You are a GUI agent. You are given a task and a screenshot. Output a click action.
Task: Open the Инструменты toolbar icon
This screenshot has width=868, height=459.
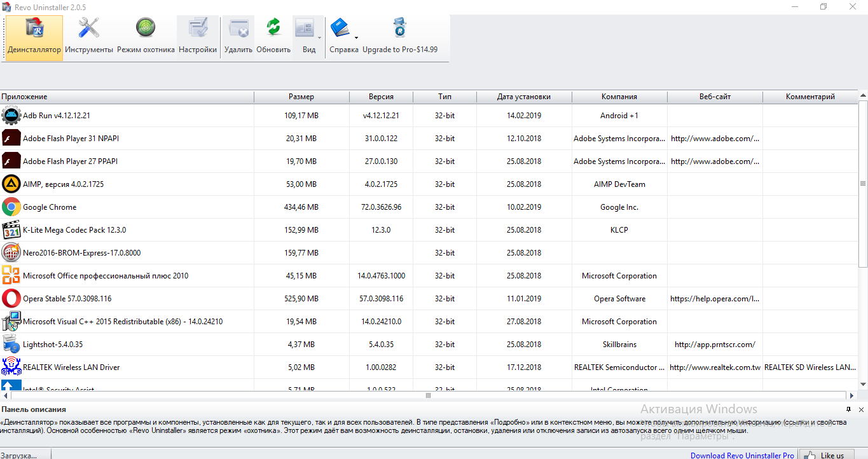click(x=88, y=36)
